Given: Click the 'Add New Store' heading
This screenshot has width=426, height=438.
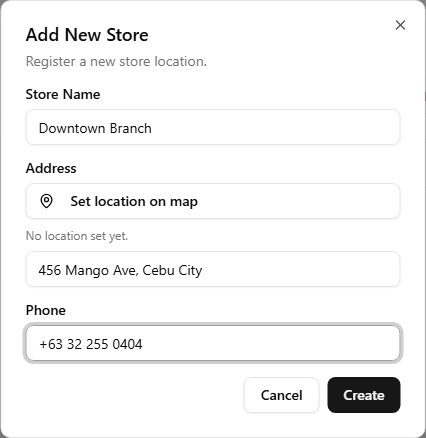Looking at the screenshot, I should [87, 35].
